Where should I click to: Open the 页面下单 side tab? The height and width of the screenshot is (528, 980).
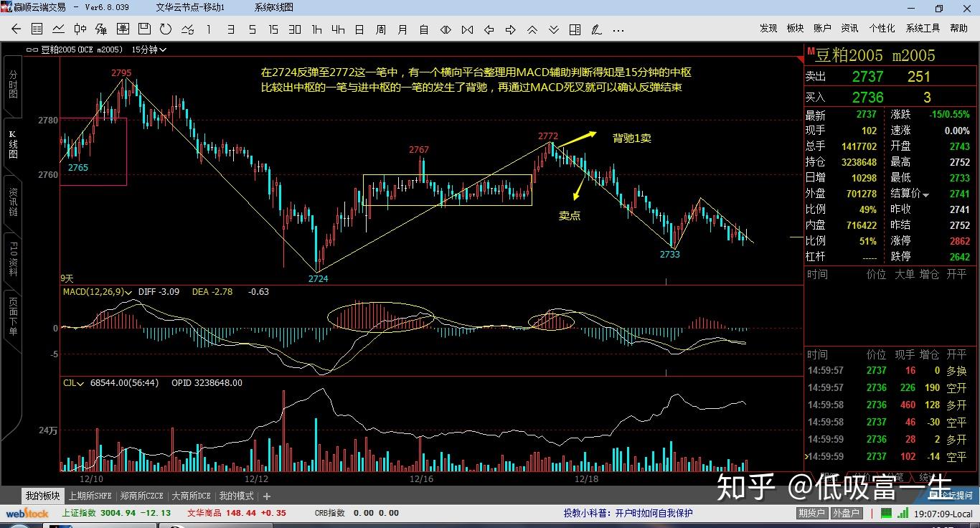(13, 318)
